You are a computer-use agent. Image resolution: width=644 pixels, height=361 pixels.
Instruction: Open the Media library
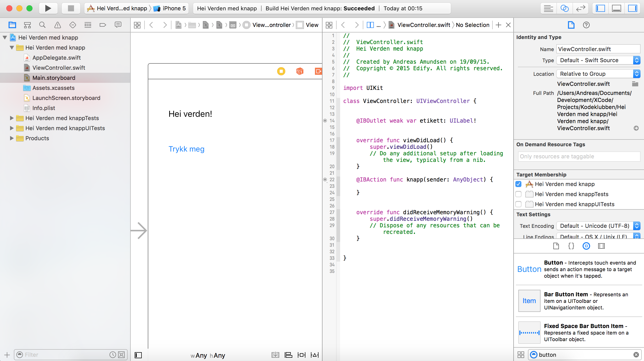coord(601,246)
